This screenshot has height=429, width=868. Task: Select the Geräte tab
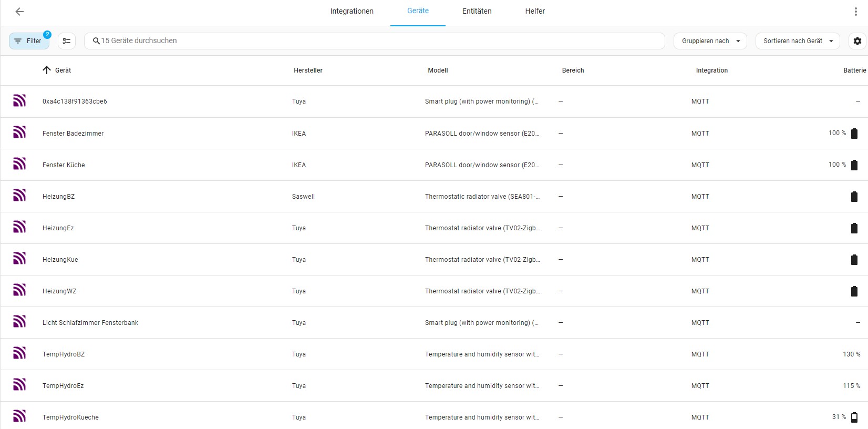(418, 11)
